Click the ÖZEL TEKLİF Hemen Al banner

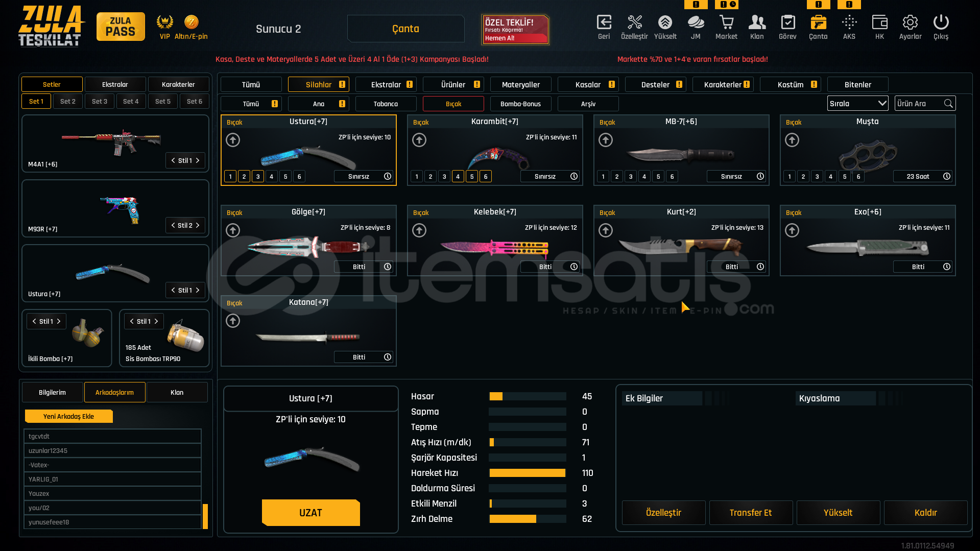(x=515, y=29)
